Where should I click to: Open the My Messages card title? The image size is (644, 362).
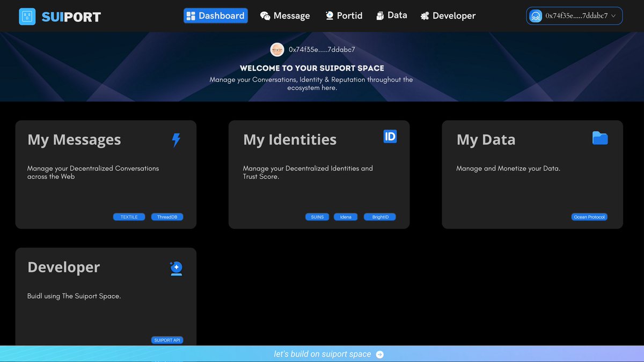pyautogui.click(x=74, y=140)
